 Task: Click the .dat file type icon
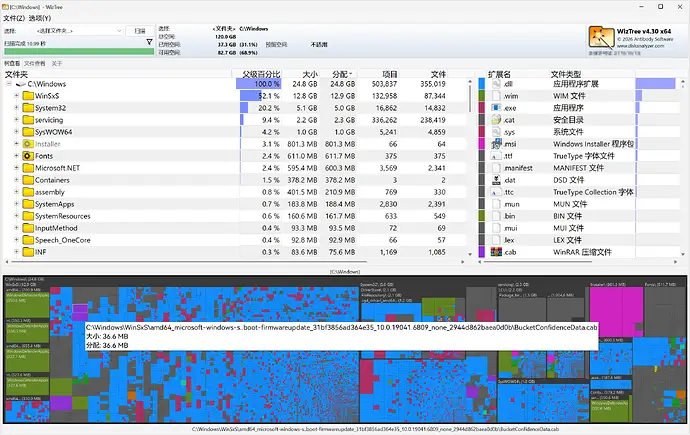coord(496,180)
